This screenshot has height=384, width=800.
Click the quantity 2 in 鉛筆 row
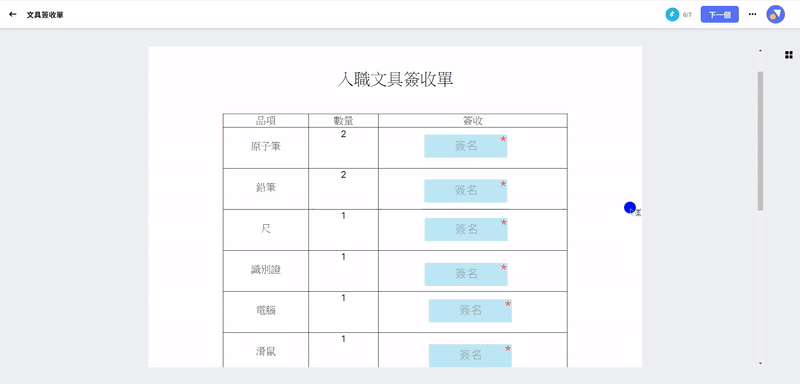coord(343,175)
